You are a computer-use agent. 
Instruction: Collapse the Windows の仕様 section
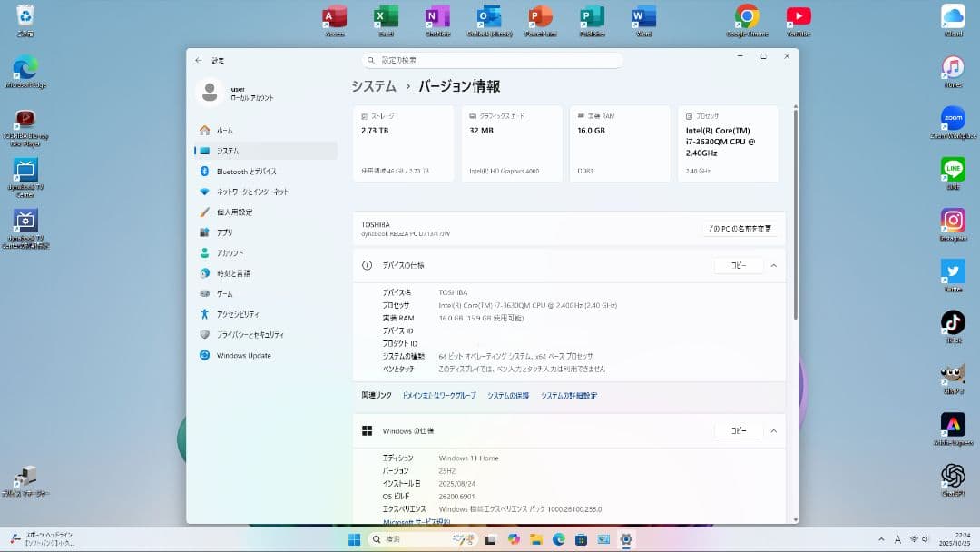tap(772, 430)
